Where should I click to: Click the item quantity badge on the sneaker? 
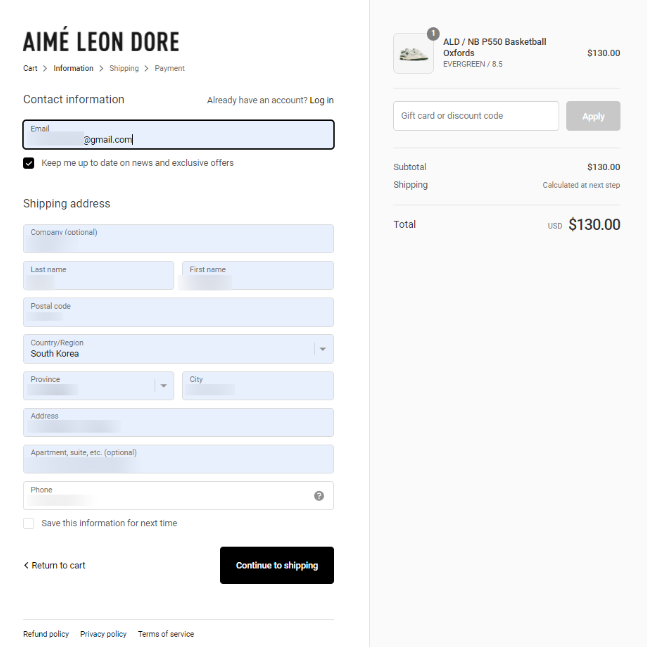tap(433, 33)
